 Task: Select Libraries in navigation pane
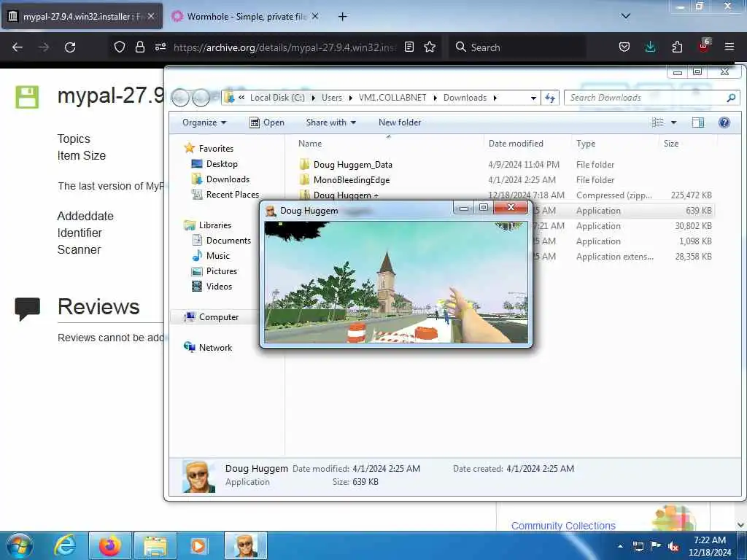tap(215, 225)
